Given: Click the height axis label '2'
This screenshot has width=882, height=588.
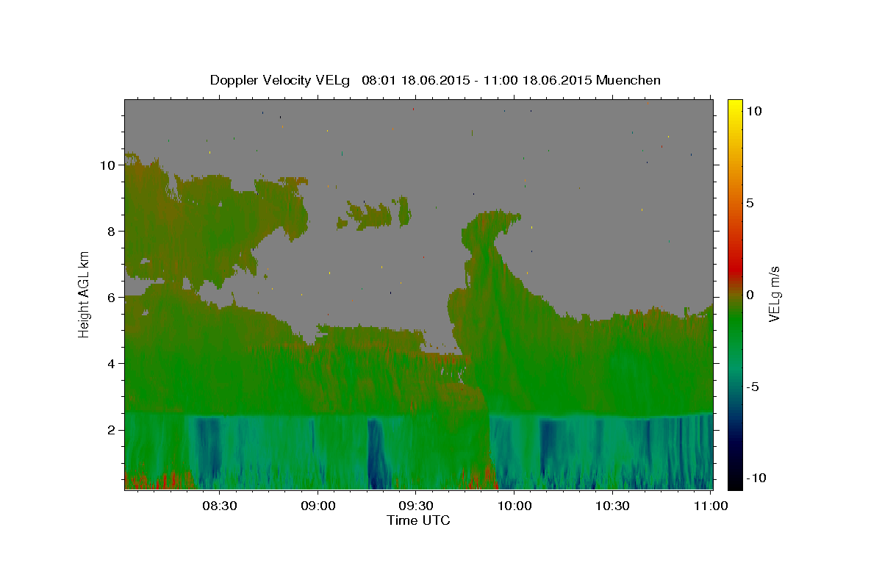Looking at the screenshot, I should point(112,430).
